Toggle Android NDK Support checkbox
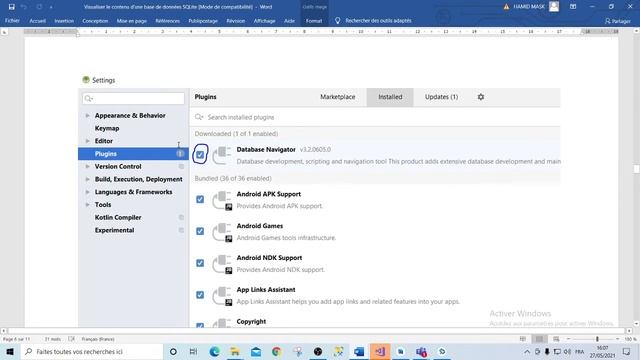Image resolution: width=640 pixels, height=360 pixels. click(x=200, y=263)
